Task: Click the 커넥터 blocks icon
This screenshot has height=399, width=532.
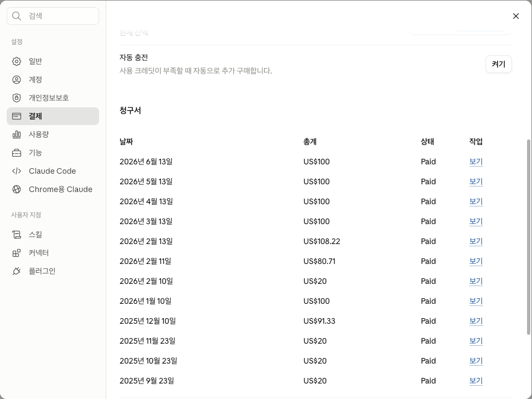Action: tap(16, 253)
